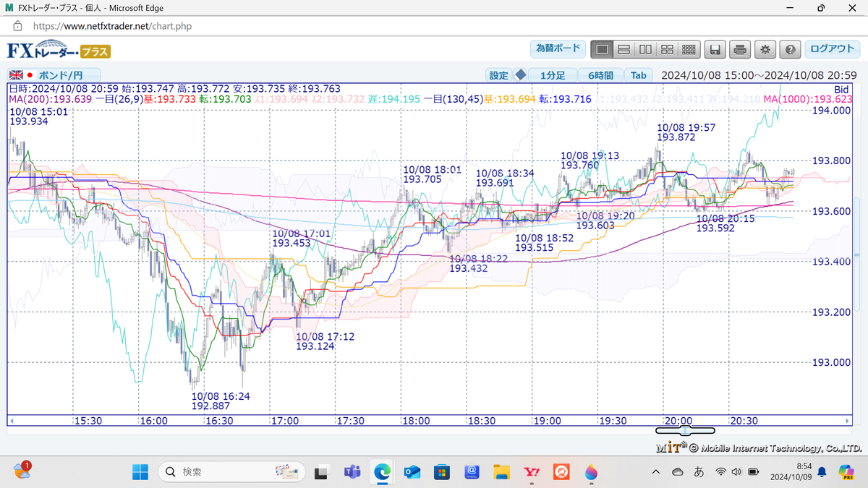Click the MA(1000):193.623 indicator label
868x488 pixels.
point(807,99)
